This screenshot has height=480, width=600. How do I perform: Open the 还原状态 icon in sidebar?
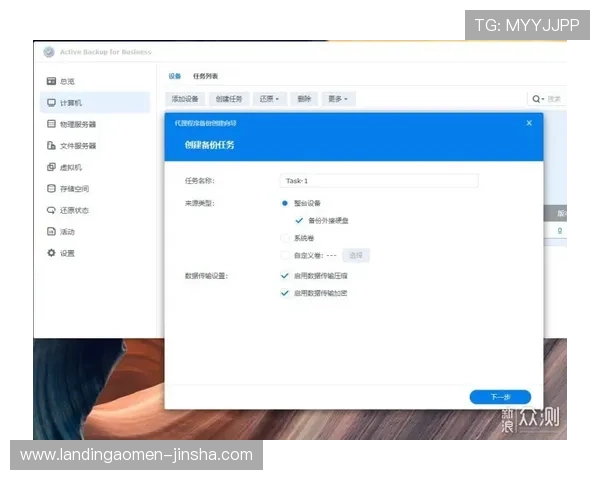pyautogui.click(x=51, y=210)
